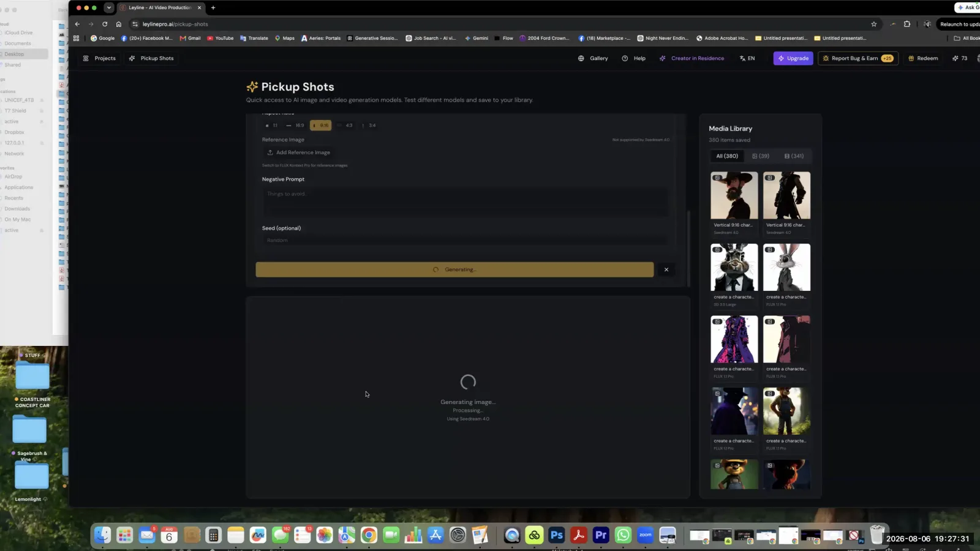Select the 1:1 aspect ratio
Image resolution: width=980 pixels, height=551 pixels.
pos(271,126)
